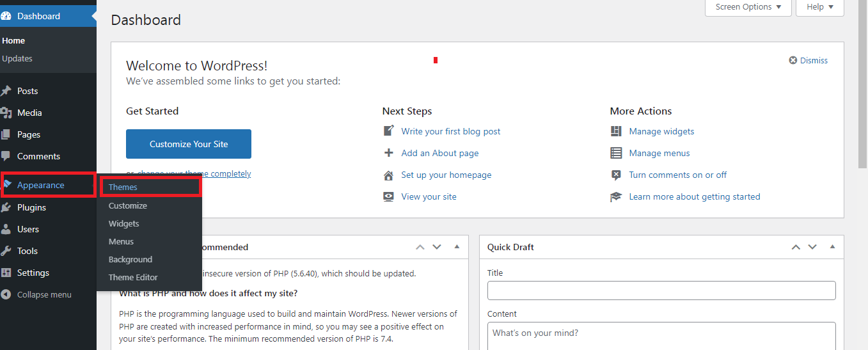This screenshot has width=868, height=350.
Task: Open View your site link
Action: tap(429, 196)
